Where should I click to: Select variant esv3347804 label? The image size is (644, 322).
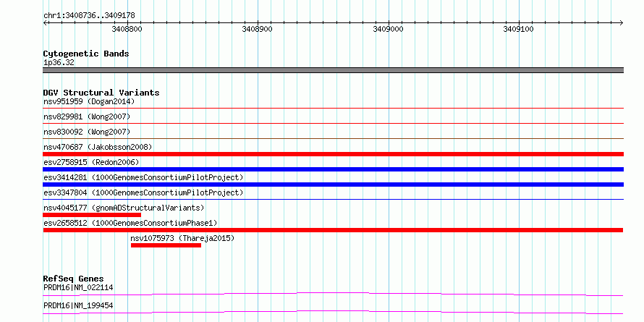(143, 192)
